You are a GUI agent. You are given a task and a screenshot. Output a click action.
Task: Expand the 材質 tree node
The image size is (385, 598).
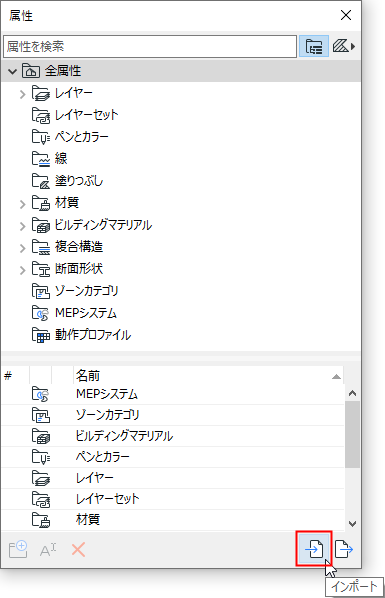click(x=23, y=204)
